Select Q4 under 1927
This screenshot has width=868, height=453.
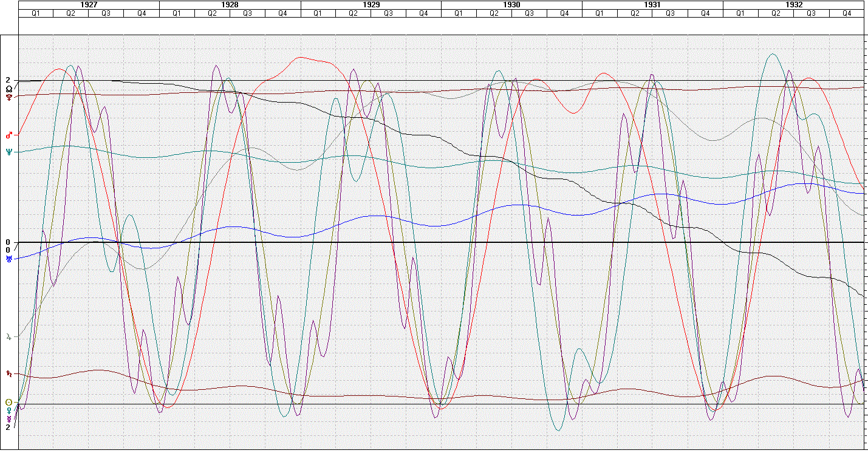click(142, 13)
